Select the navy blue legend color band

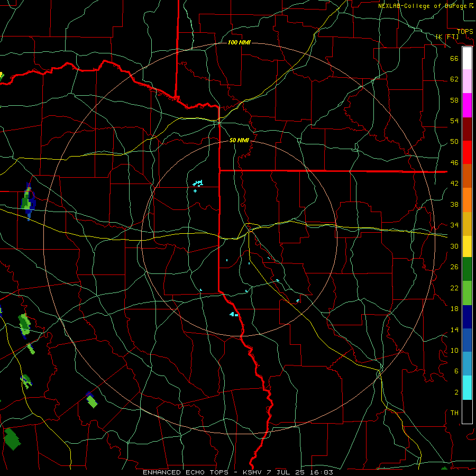click(467, 317)
